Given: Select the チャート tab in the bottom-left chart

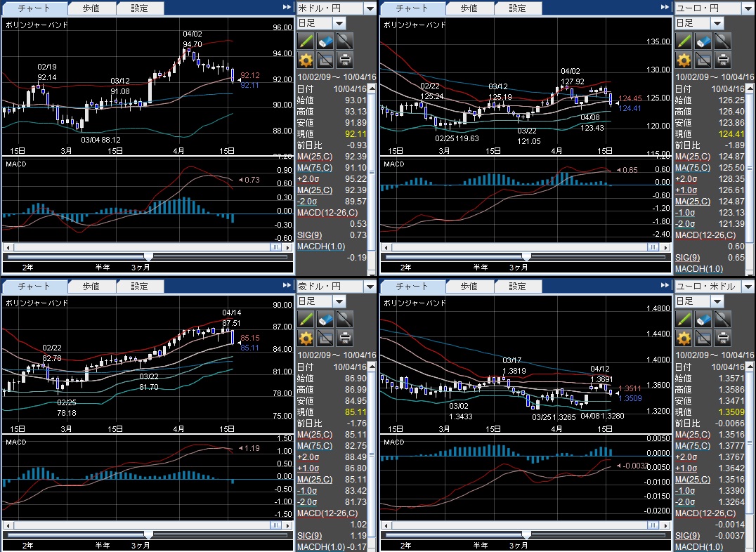Looking at the screenshot, I should (x=34, y=287).
